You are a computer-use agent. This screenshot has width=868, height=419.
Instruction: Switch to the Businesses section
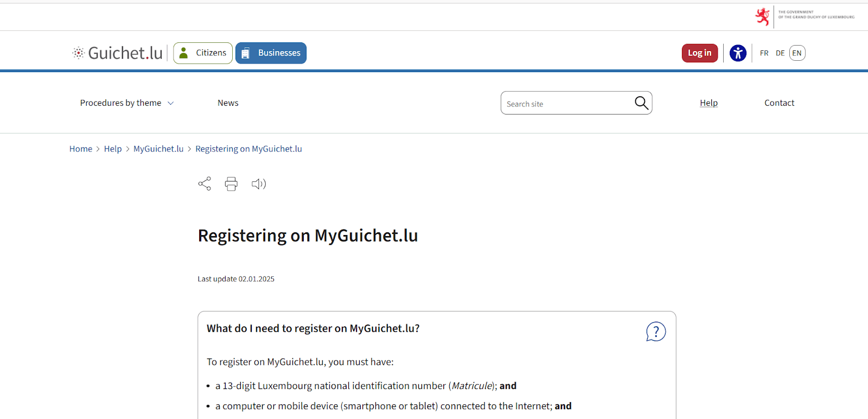[x=271, y=53]
